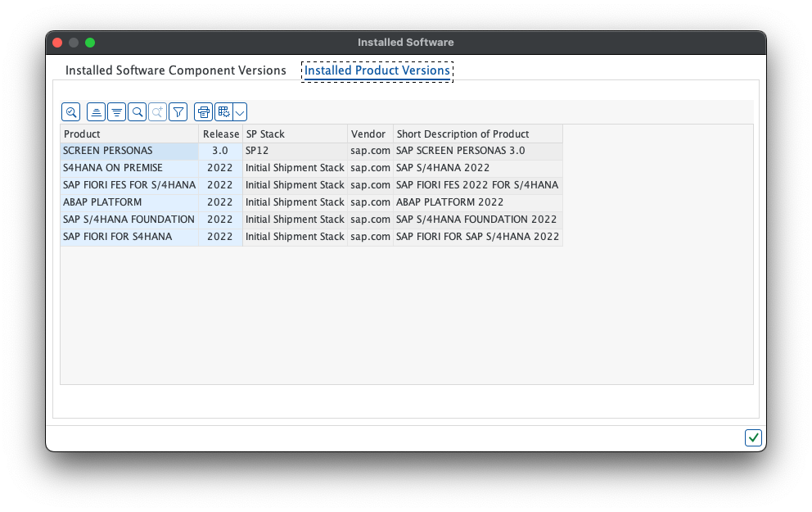Click sap.com vendor in SCREEN PERSONAS row
The width and height of the screenshot is (812, 512).
tap(370, 151)
